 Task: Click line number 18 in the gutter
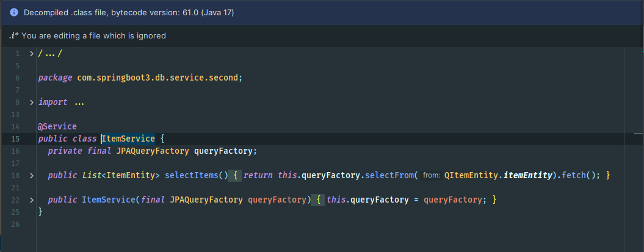[x=15, y=176]
